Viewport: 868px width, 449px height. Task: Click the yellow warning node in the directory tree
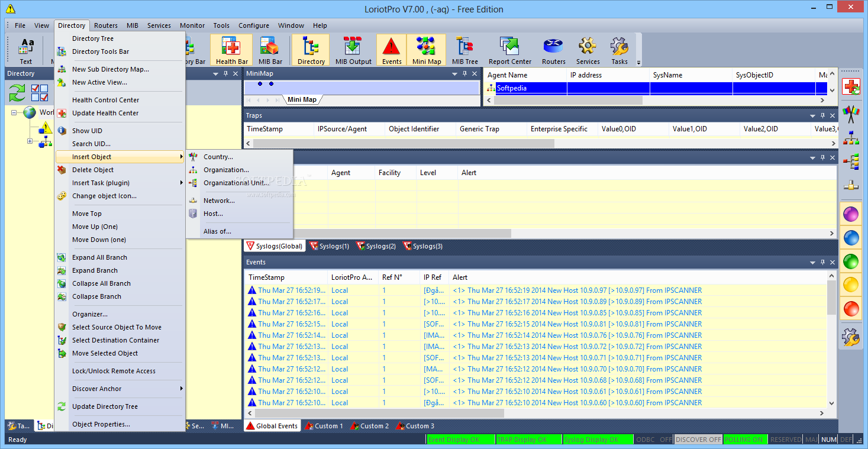tap(46, 127)
